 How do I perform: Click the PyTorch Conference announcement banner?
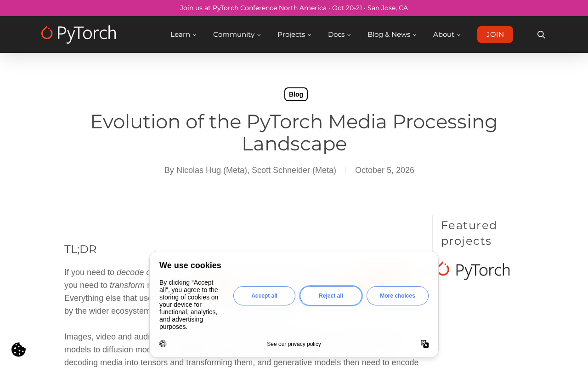(x=294, y=8)
